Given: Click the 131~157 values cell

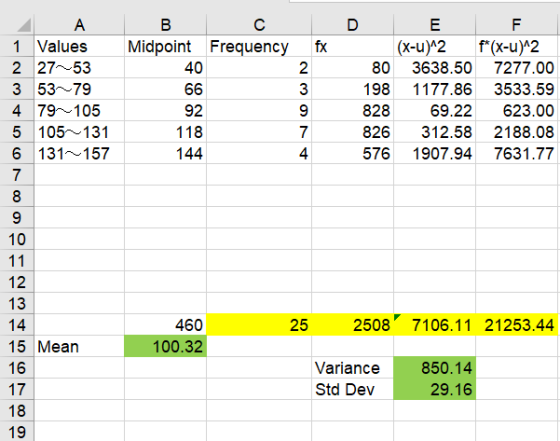Looking at the screenshot, I should (79, 154).
